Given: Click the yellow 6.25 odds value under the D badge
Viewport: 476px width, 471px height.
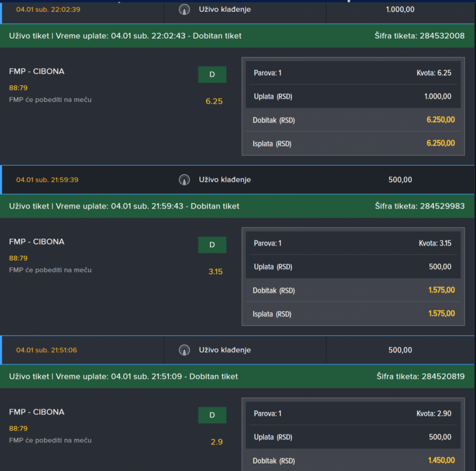Looking at the screenshot, I should click(x=214, y=101).
